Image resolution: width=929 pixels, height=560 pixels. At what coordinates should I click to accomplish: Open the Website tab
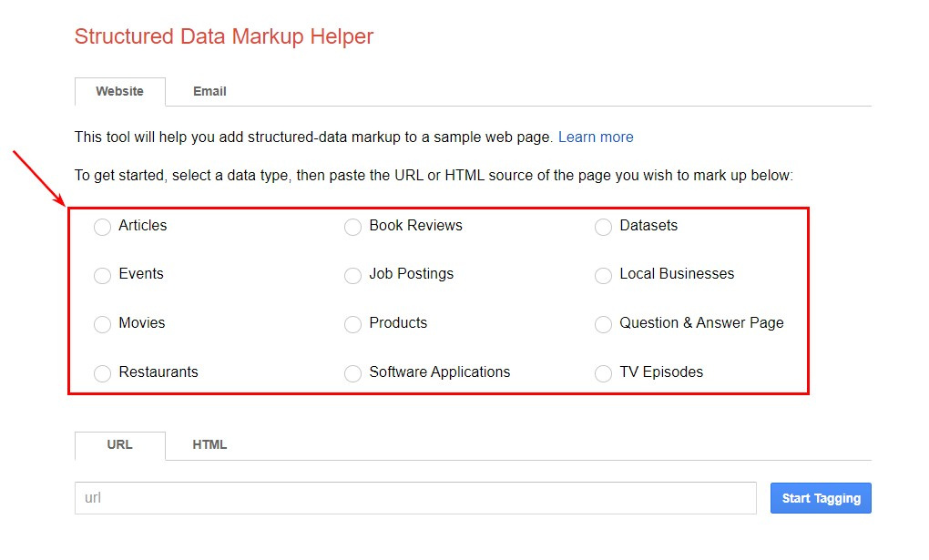pyautogui.click(x=119, y=91)
